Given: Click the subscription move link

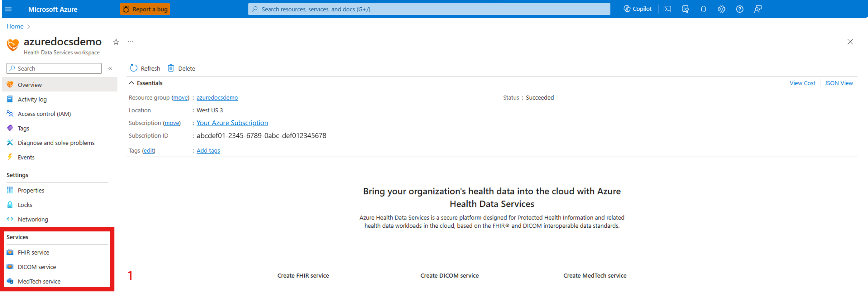Looking at the screenshot, I should pos(172,123).
